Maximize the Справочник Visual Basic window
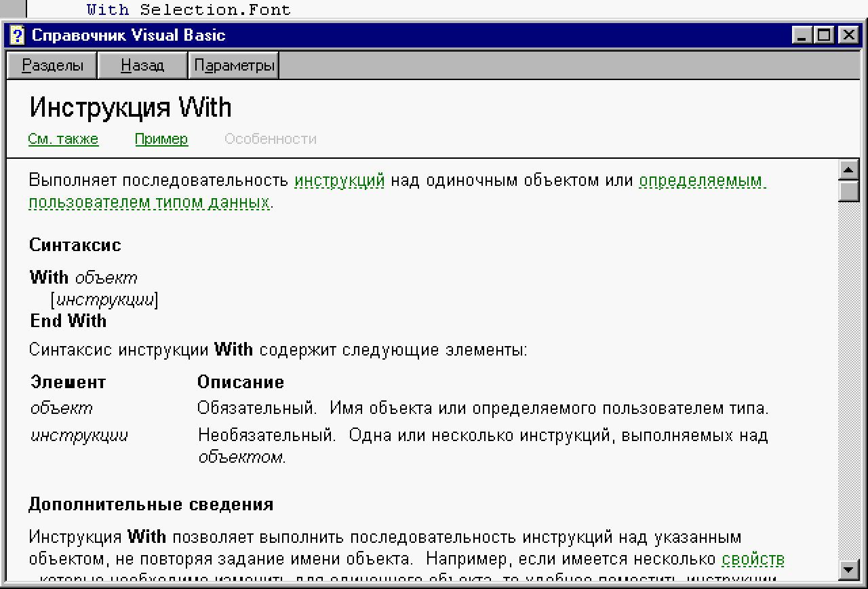This screenshot has height=589, width=868. point(824,35)
